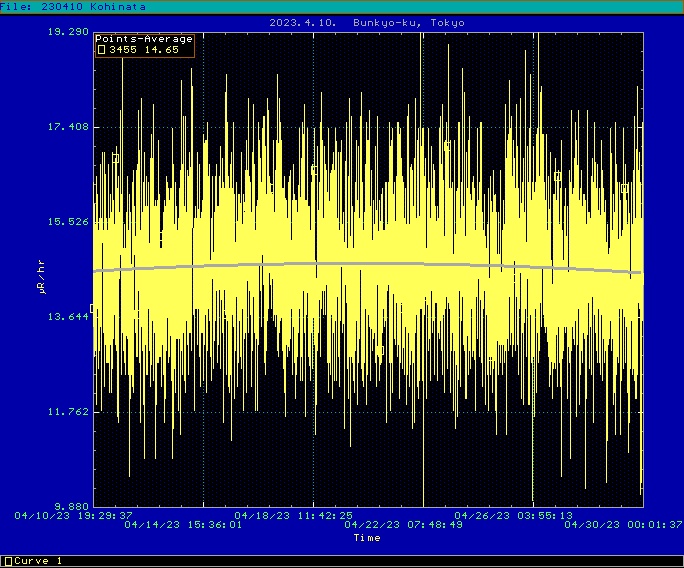Click the Points-Average legend marker square

click(x=101, y=49)
